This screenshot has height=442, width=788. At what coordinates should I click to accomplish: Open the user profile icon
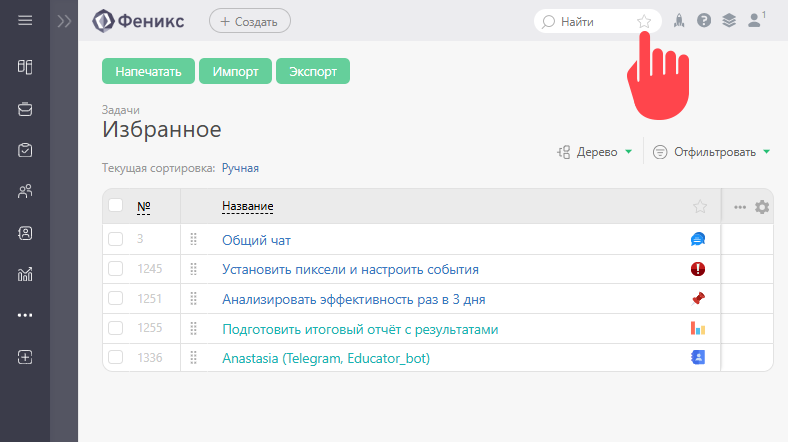(x=756, y=20)
